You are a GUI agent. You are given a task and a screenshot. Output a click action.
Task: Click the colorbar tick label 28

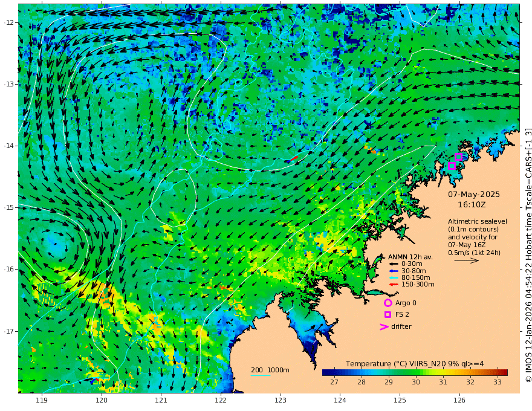(x=362, y=382)
